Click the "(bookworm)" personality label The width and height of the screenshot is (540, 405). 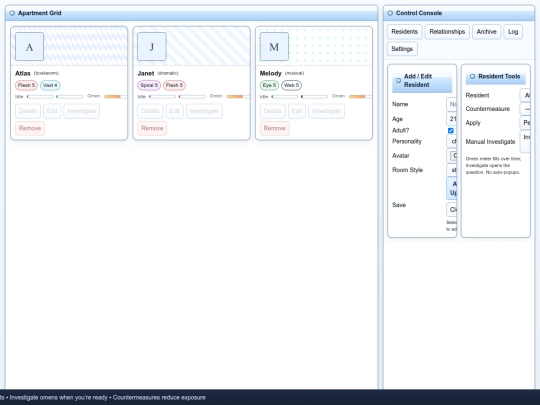click(46, 73)
